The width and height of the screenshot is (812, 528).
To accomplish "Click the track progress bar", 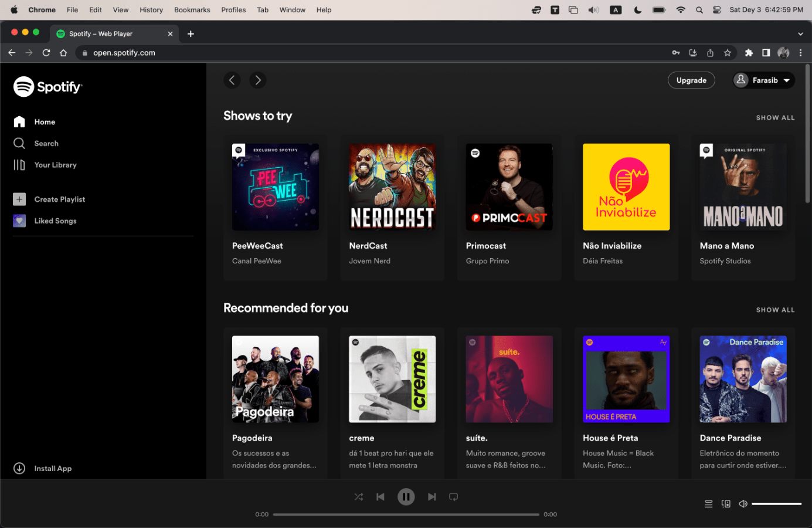I will (x=406, y=515).
